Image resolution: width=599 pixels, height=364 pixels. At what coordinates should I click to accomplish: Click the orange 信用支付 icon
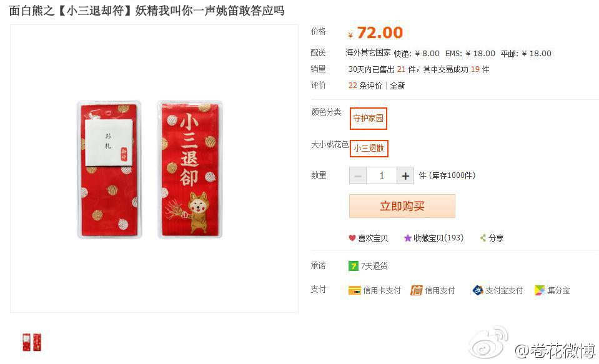point(417,290)
